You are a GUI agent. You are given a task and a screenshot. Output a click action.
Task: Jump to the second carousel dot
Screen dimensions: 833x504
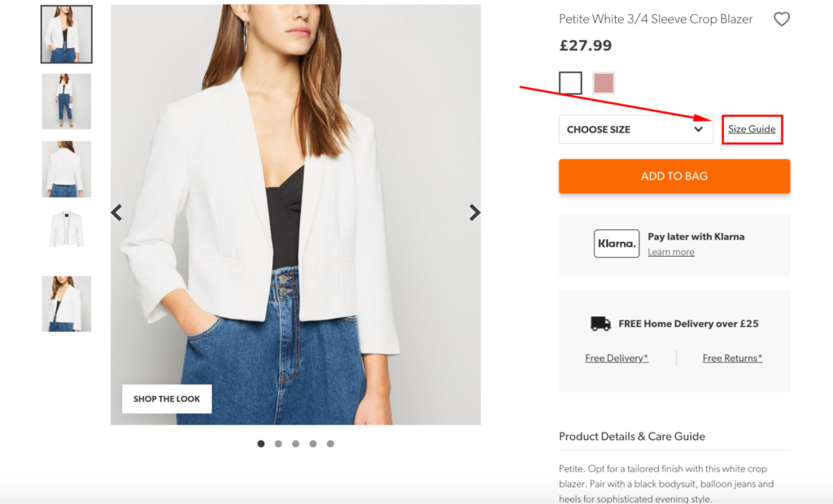click(x=278, y=444)
